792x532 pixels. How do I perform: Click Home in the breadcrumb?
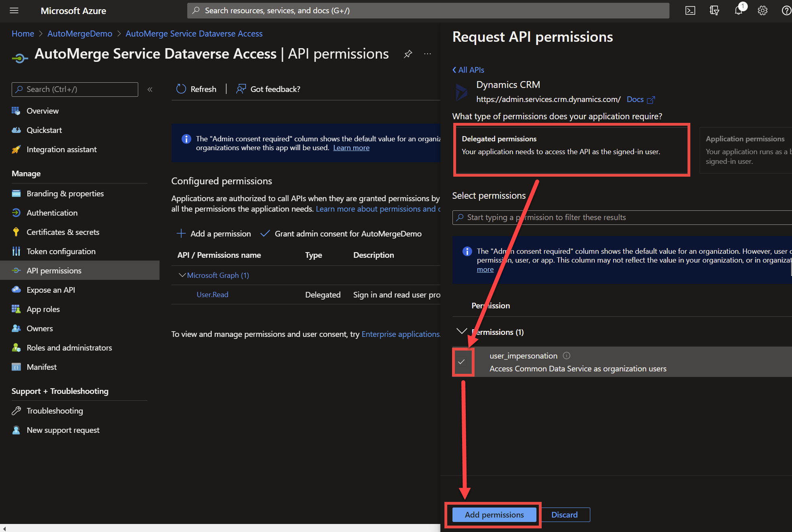23,34
